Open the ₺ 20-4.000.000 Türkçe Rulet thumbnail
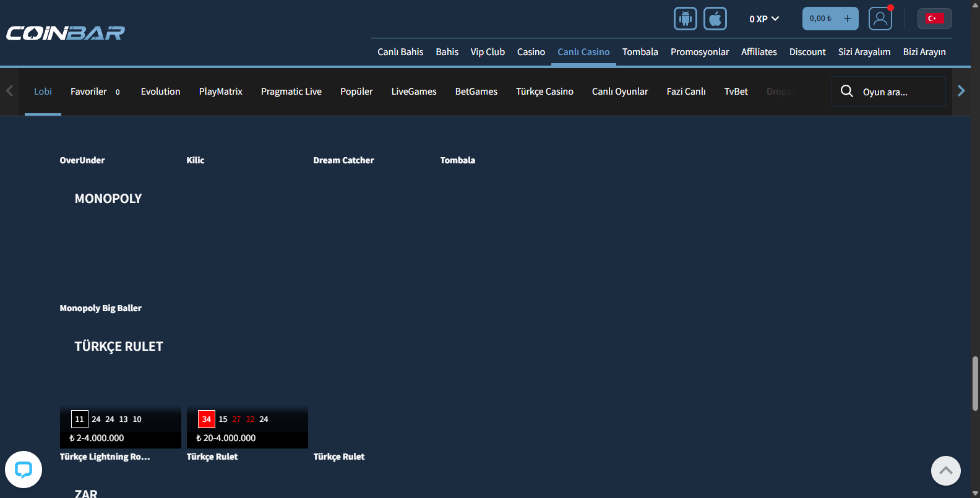The height and width of the screenshot is (498, 980). tap(247, 427)
